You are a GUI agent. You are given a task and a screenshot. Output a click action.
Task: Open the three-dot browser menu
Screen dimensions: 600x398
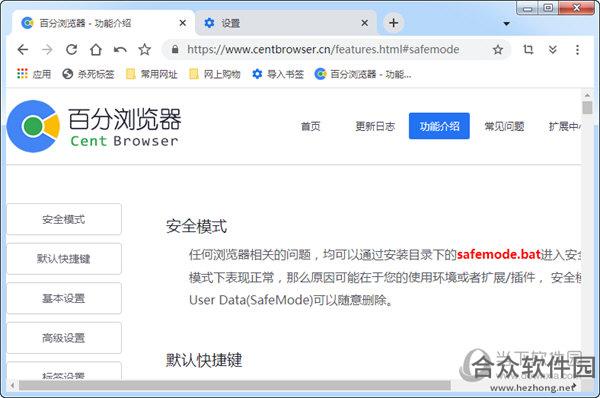tap(577, 49)
